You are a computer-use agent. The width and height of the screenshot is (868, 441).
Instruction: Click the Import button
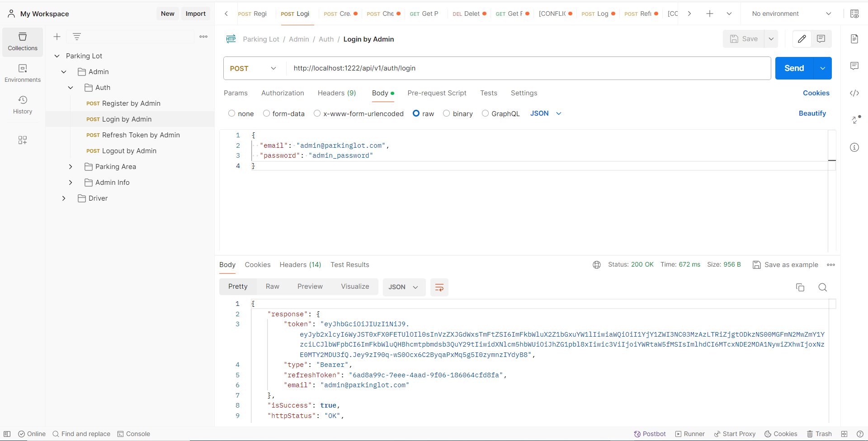pyautogui.click(x=196, y=14)
